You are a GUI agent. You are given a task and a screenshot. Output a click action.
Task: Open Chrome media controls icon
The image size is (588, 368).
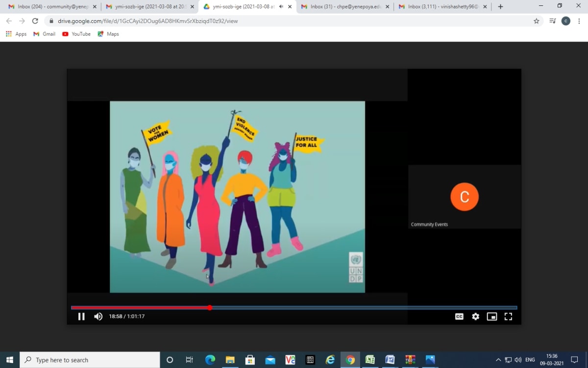coord(552,21)
